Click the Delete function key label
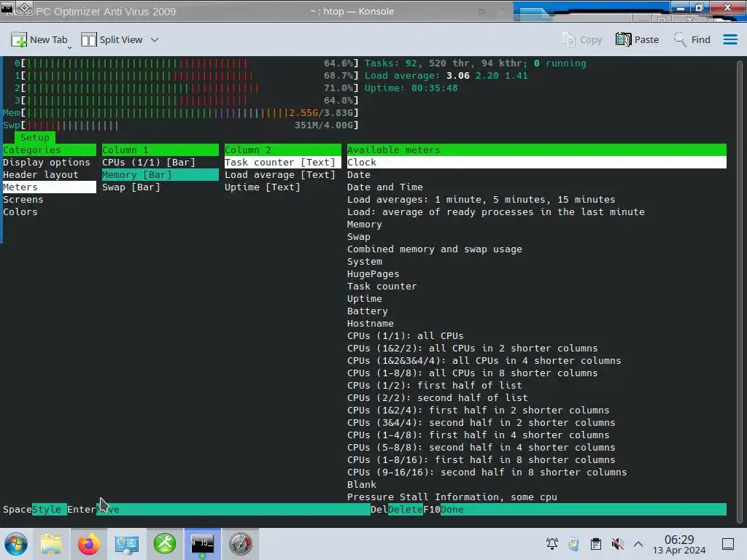 point(406,510)
